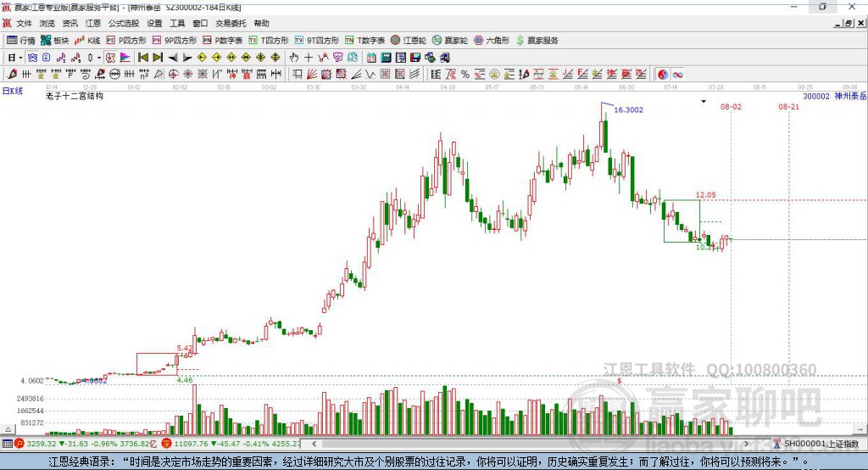Click the 11097.76 Shenzhen index value
Viewport: 868px width, 470px height.
(x=191, y=444)
